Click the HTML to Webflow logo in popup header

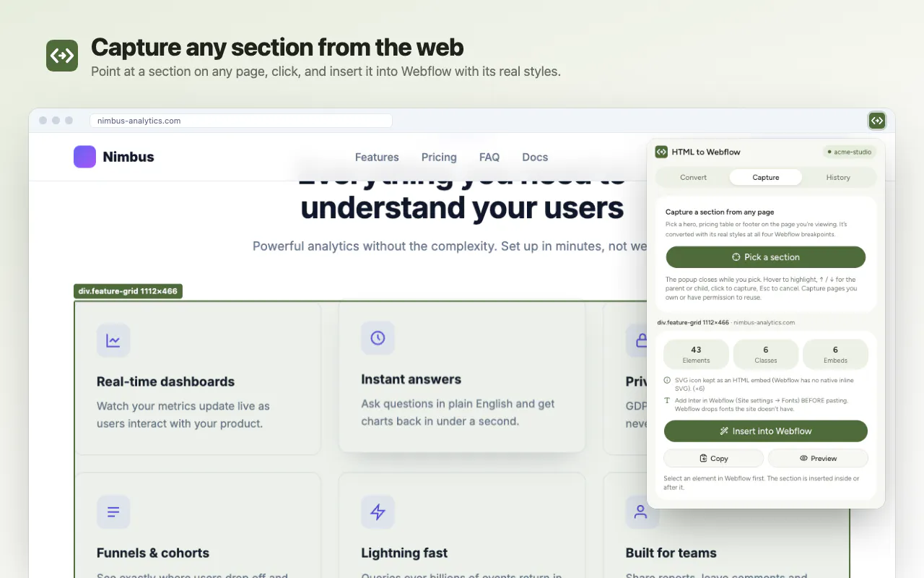(x=661, y=152)
